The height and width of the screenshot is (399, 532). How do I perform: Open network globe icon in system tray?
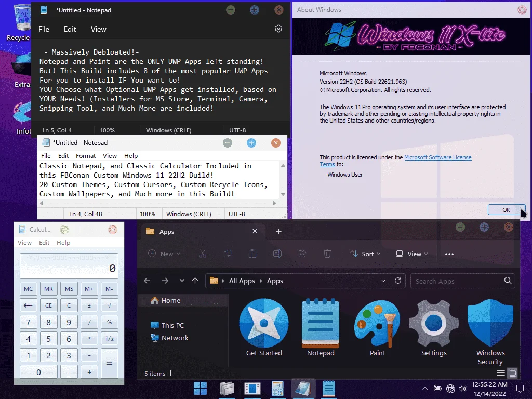coord(450,389)
